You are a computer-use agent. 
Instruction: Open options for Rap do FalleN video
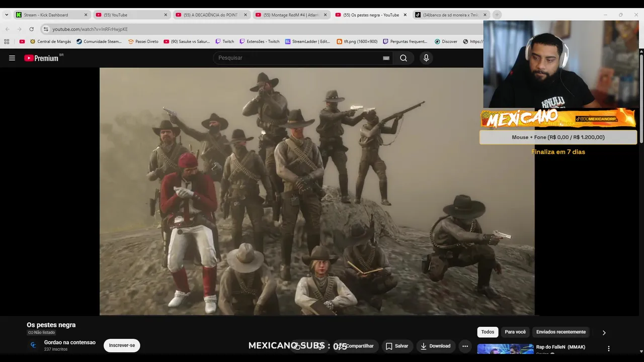point(608,348)
